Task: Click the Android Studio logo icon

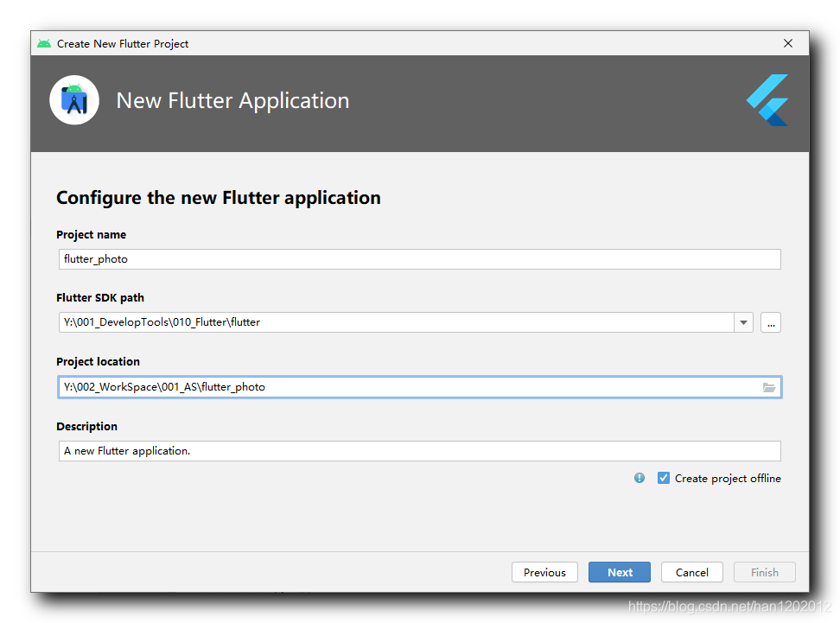Action: click(74, 100)
